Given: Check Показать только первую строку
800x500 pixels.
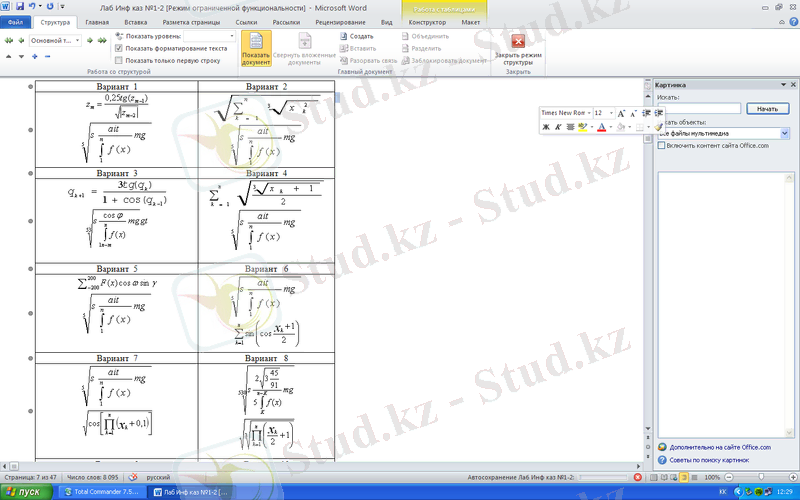Looking at the screenshot, I should click(119, 61).
